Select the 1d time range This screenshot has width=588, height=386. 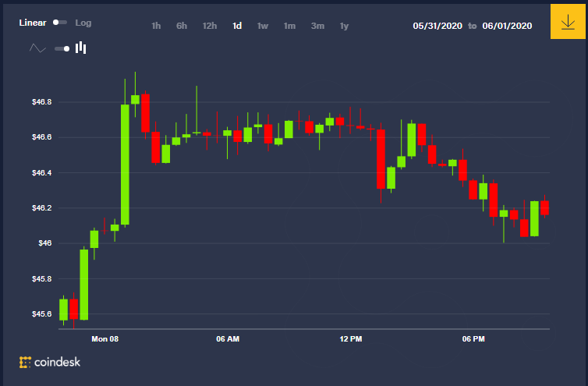click(237, 26)
